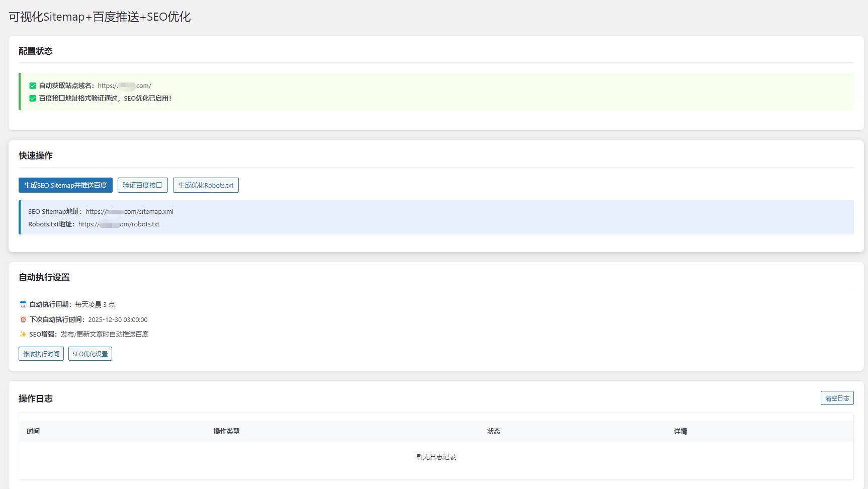Click the 状态 column header
868x489 pixels.
pyautogui.click(x=494, y=431)
